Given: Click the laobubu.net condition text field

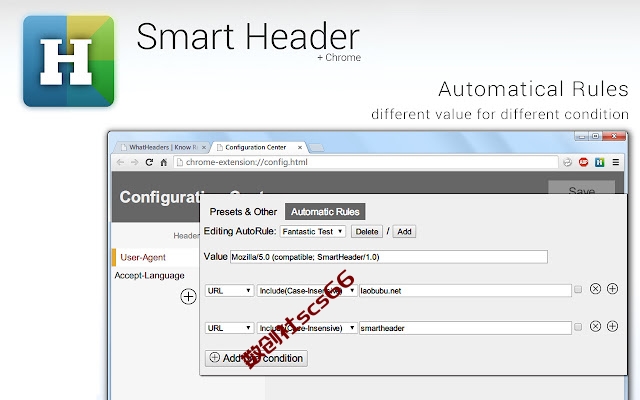Looking at the screenshot, I should 465,291.
